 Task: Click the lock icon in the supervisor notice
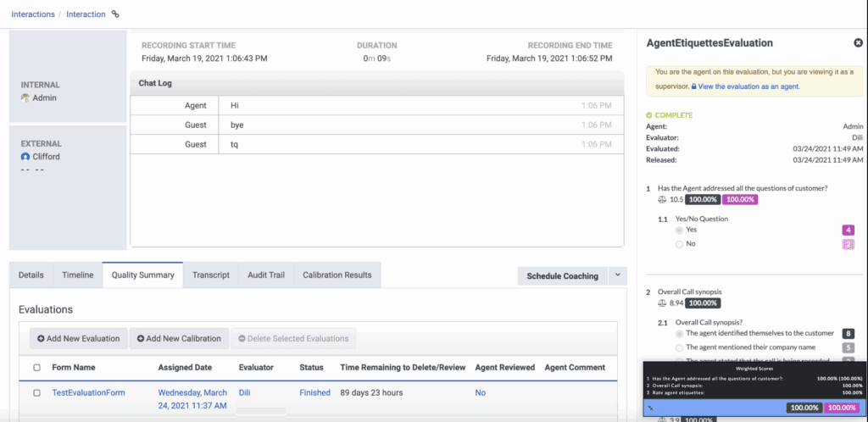693,86
